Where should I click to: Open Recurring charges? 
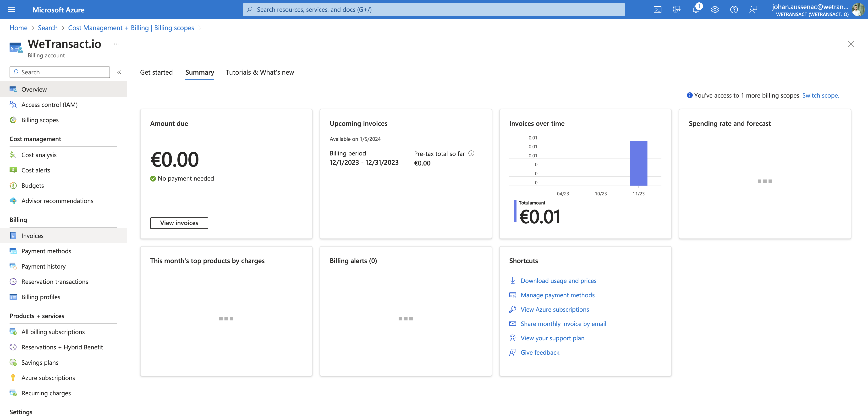[x=63, y=393]
